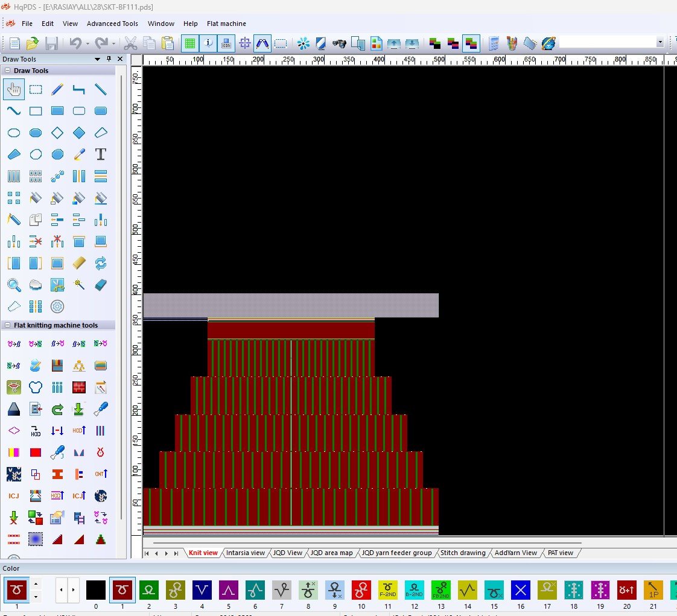The image size is (677, 616).
Task: Select the Text tool
Action: coord(101,154)
